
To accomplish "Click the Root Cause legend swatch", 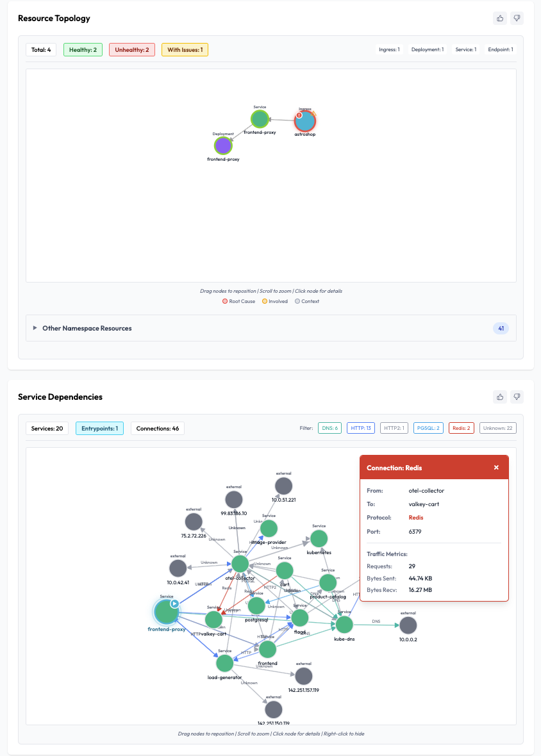I will (224, 301).
